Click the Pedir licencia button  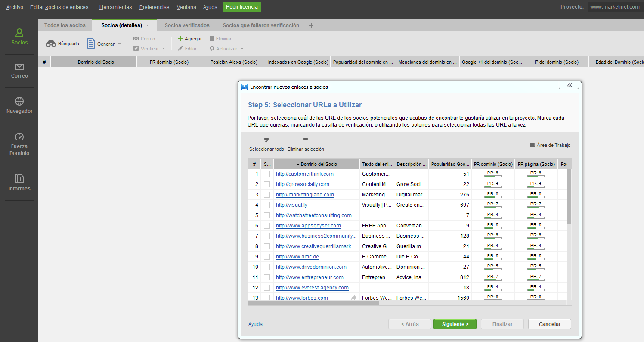tap(242, 7)
